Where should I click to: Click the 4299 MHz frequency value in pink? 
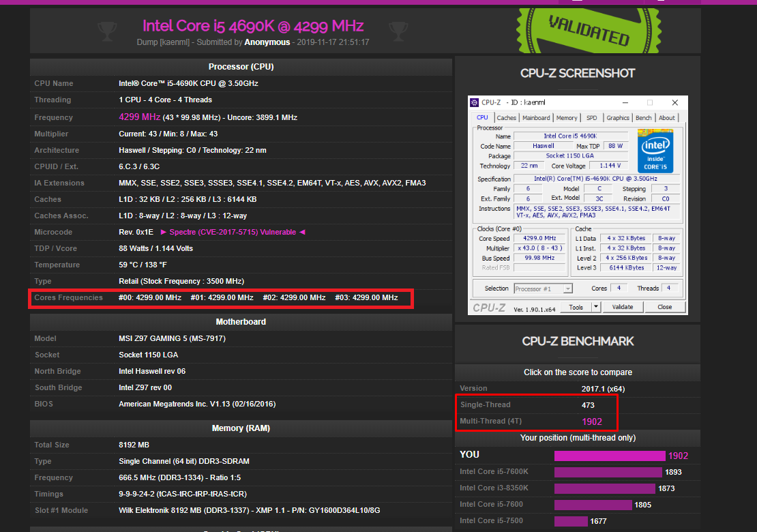coord(140,117)
